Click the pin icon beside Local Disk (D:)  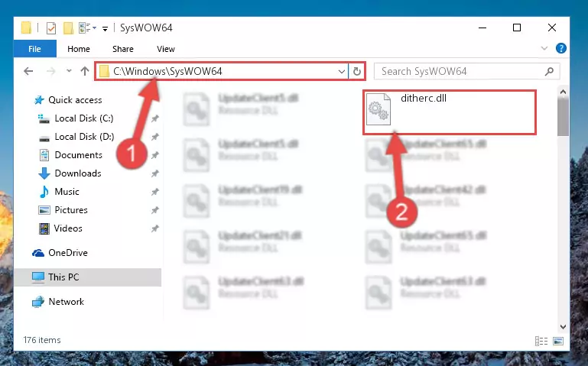tap(155, 137)
